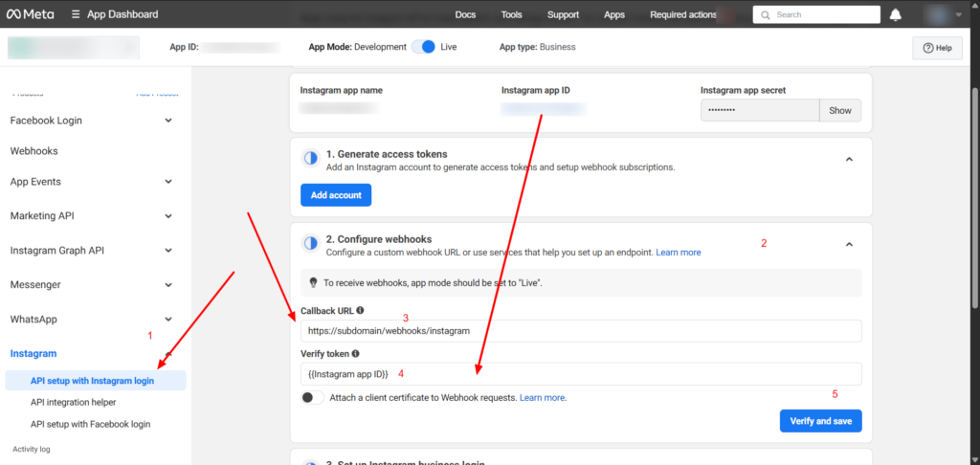This screenshot has height=465, width=980.
Task: Open Instagram sidebar section
Action: (33, 354)
